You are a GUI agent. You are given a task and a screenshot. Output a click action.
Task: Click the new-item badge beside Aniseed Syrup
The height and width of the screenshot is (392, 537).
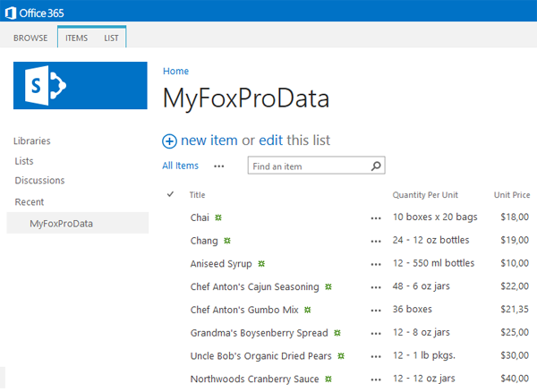pyautogui.click(x=261, y=264)
